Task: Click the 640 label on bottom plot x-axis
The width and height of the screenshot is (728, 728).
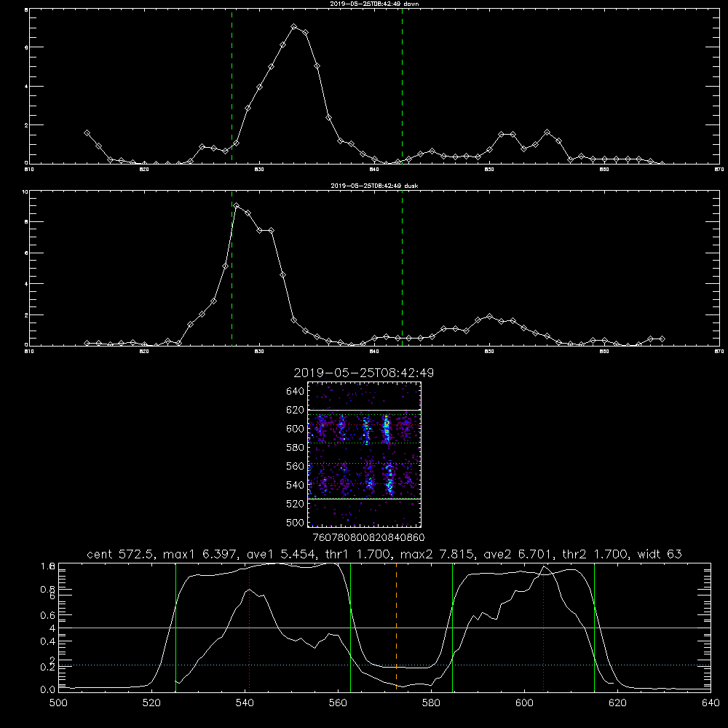Action: [x=711, y=703]
